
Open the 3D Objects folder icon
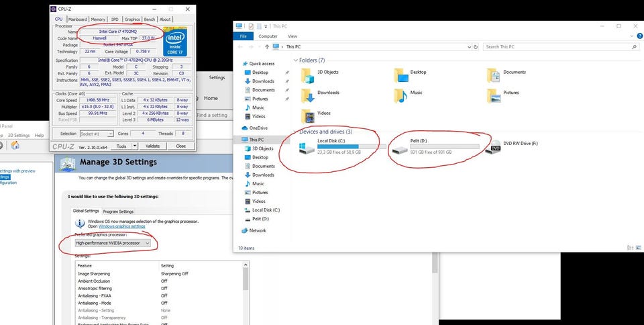(x=307, y=77)
